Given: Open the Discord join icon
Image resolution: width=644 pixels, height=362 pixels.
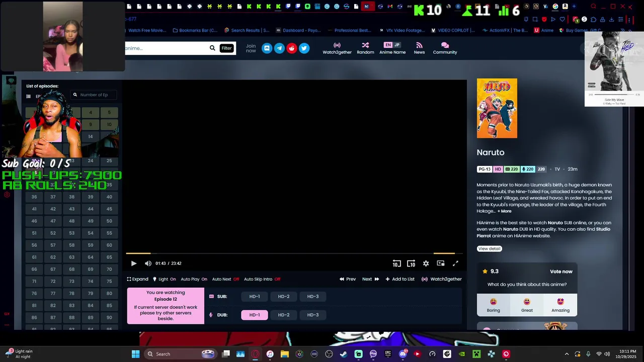Looking at the screenshot, I should click(267, 48).
